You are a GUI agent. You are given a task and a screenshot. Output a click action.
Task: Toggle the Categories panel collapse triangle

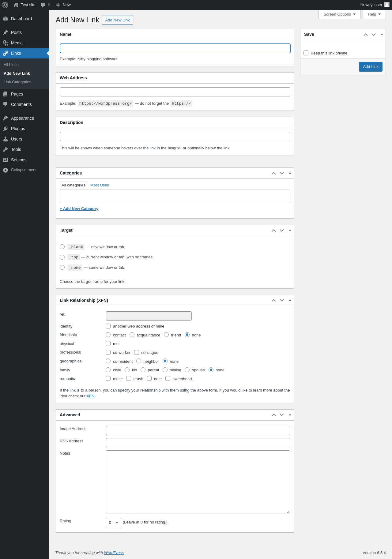click(290, 173)
